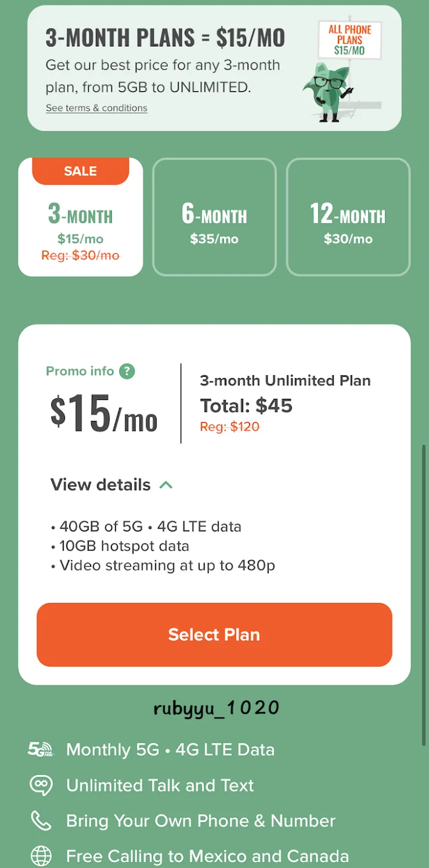Viewport: 429px width, 868px height.
Task: Click the Promo info question mark icon
Action: (x=127, y=371)
